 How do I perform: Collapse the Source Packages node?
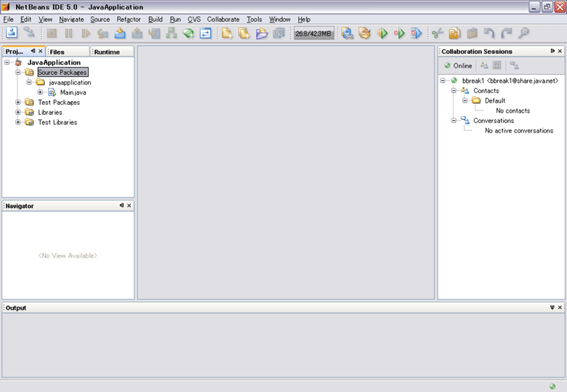[x=17, y=72]
